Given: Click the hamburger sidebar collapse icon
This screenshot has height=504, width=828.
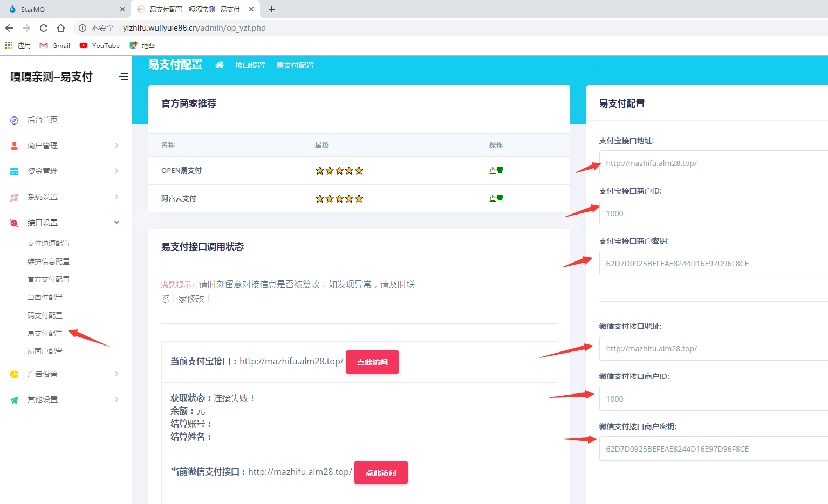Looking at the screenshot, I should (x=124, y=77).
